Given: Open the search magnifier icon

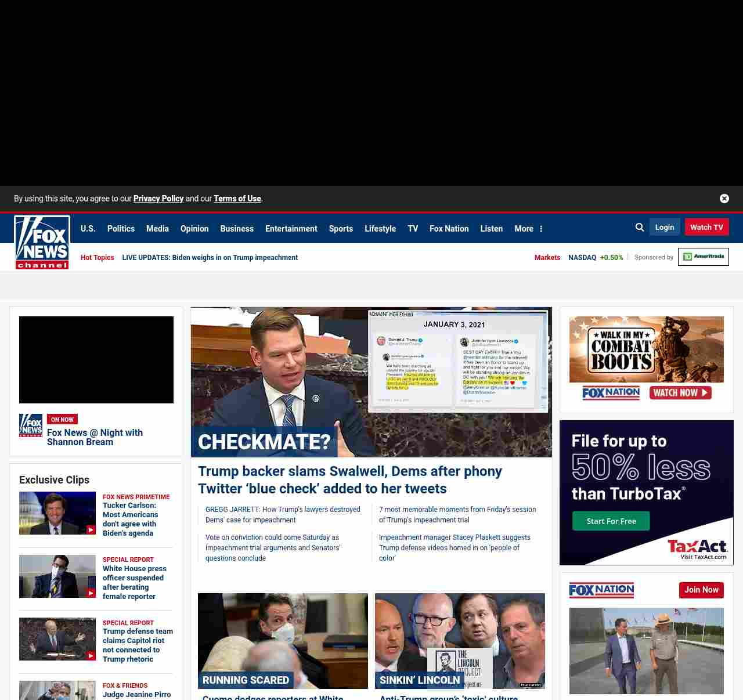Looking at the screenshot, I should pyautogui.click(x=640, y=228).
